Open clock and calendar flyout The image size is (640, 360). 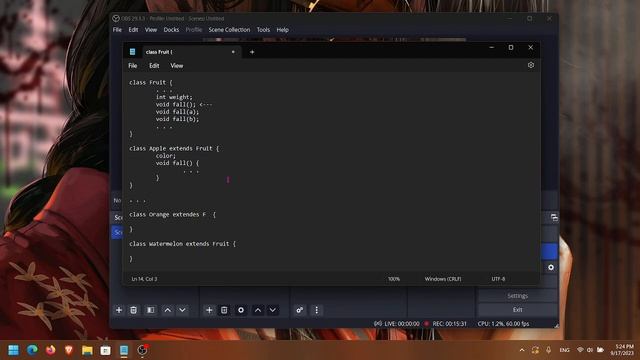(x=622, y=350)
